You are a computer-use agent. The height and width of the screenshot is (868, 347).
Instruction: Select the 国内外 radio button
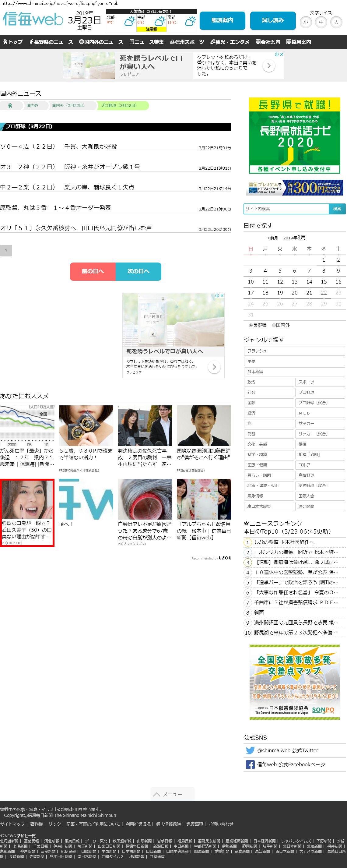(x=274, y=325)
